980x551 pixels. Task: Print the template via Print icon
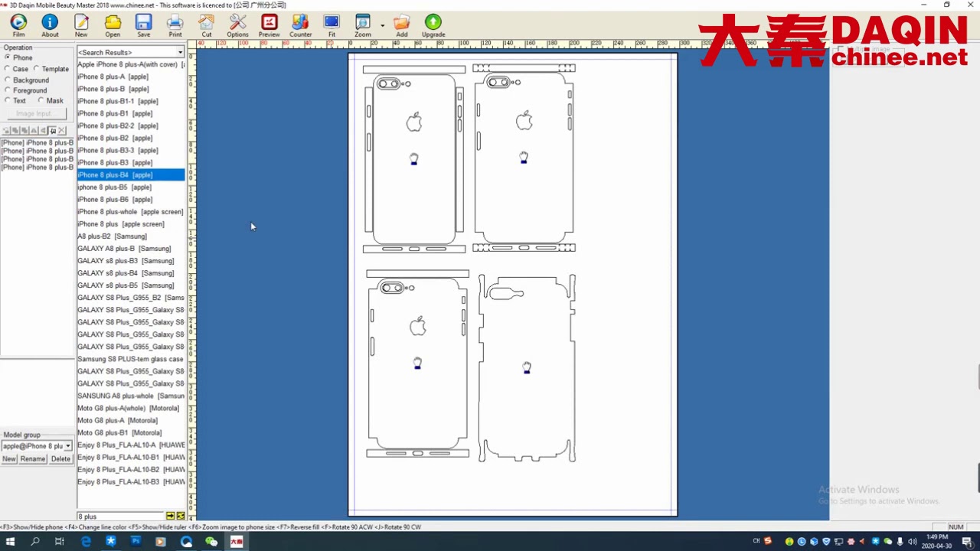click(175, 25)
